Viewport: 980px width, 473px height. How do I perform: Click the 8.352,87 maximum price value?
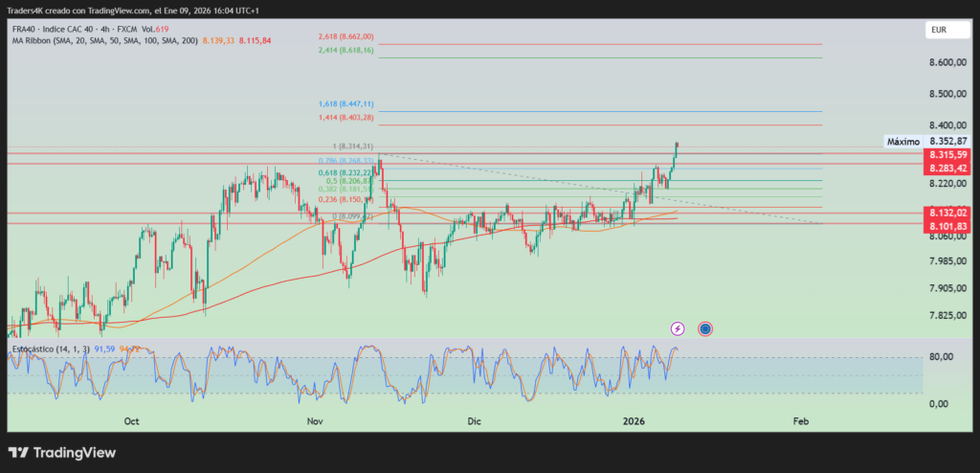[x=948, y=141]
